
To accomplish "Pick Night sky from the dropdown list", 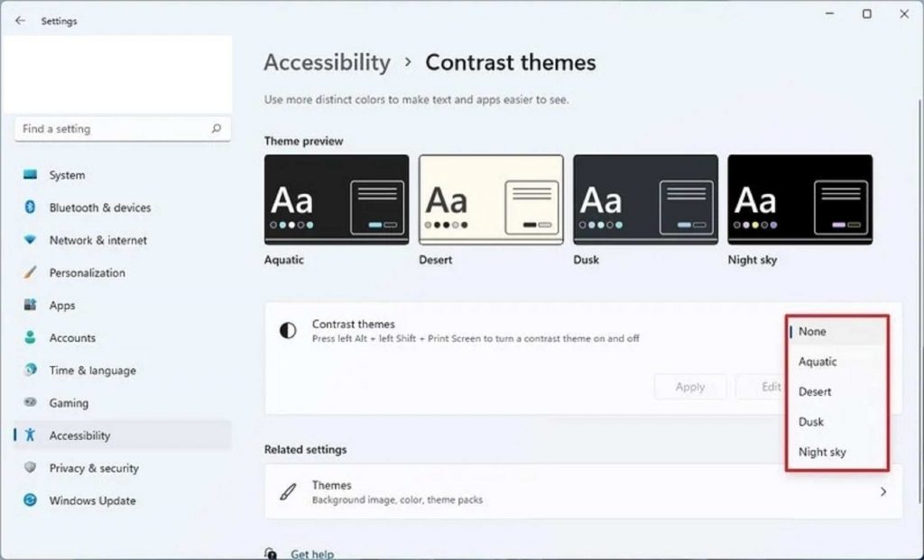I will click(822, 453).
